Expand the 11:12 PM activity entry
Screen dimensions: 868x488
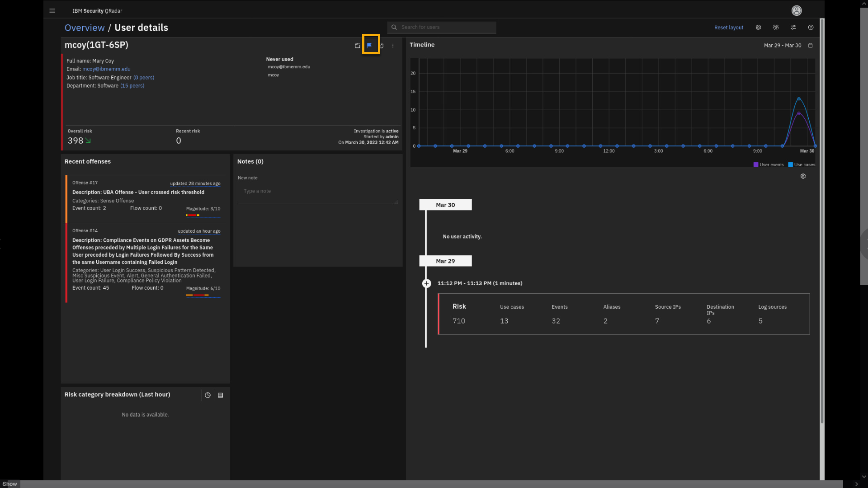tap(426, 283)
